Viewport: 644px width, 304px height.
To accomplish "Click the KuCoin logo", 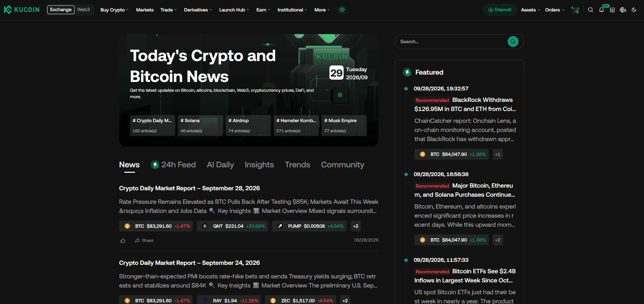I will pos(22,10).
